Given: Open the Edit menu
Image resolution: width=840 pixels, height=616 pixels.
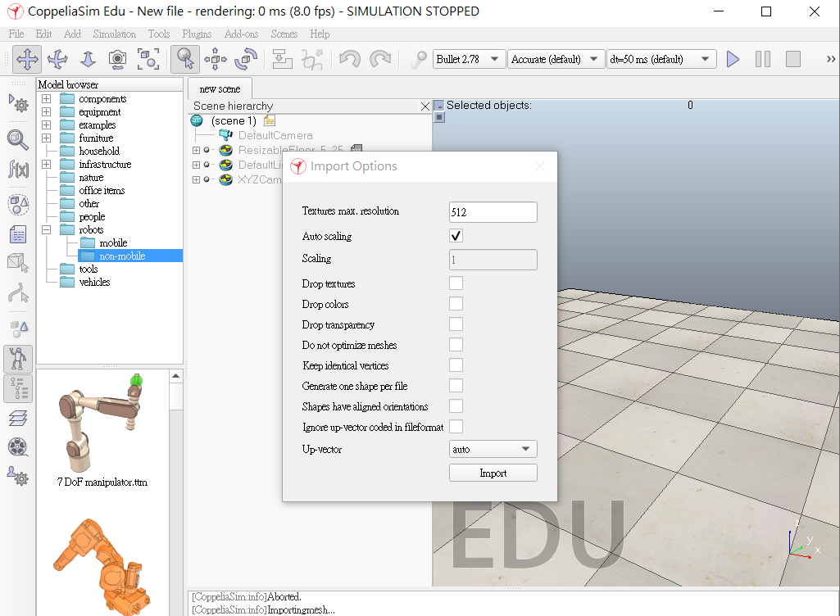Looking at the screenshot, I should click(x=44, y=34).
